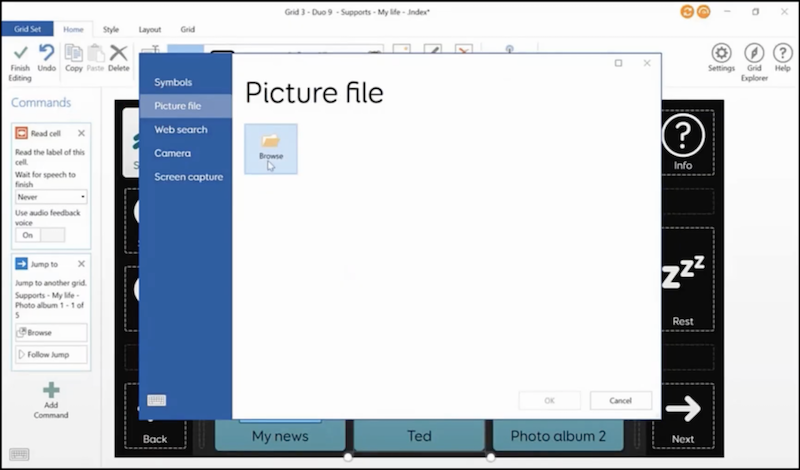Click the Undo arrow in the ribbon
Image resolution: width=800 pixels, height=470 pixels.
coord(47,52)
